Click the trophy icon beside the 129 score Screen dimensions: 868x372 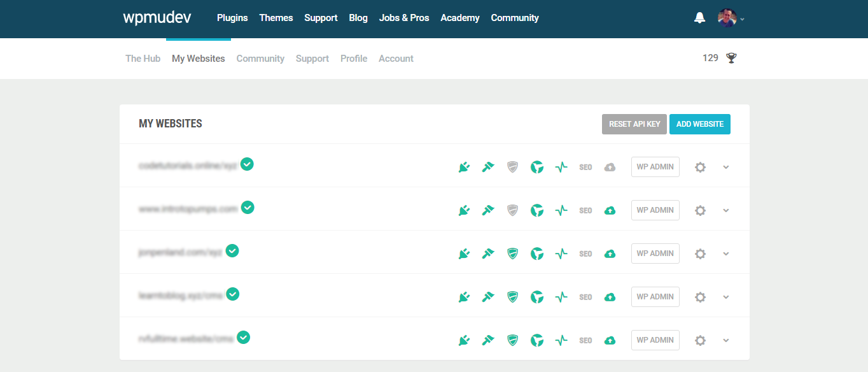[x=731, y=57]
